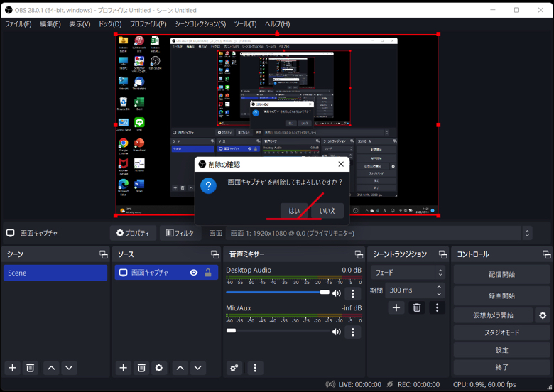Toggle the lock on 画面キャプチャ source
The height and width of the screenshot is (392, 554).
(208, 273)
